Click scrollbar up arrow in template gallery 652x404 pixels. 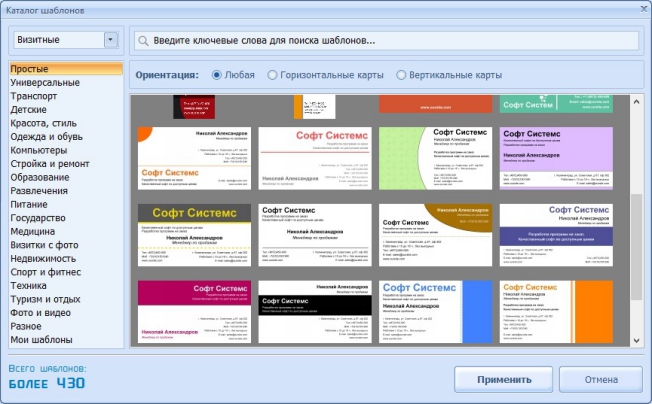click(x=636, y=101)
